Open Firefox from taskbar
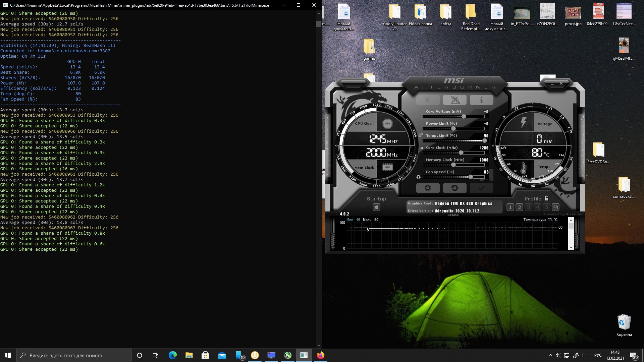The height and width of the screenshot is (362, 644). (x=320, y=355)
